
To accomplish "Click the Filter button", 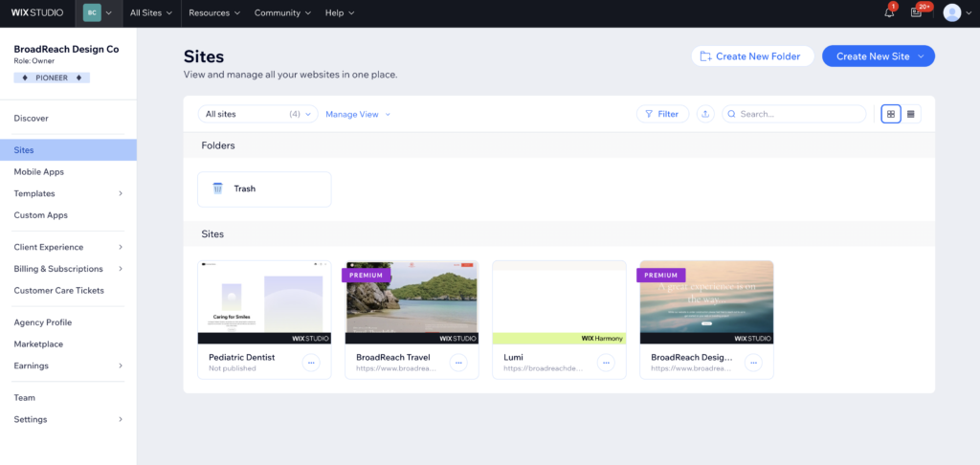I will (662, 115).
